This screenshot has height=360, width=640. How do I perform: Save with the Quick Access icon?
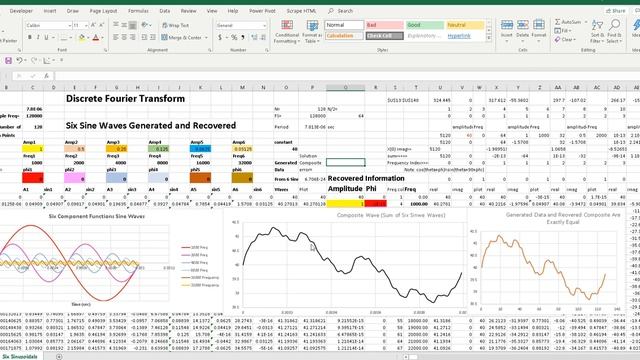[x=8, y=60]
